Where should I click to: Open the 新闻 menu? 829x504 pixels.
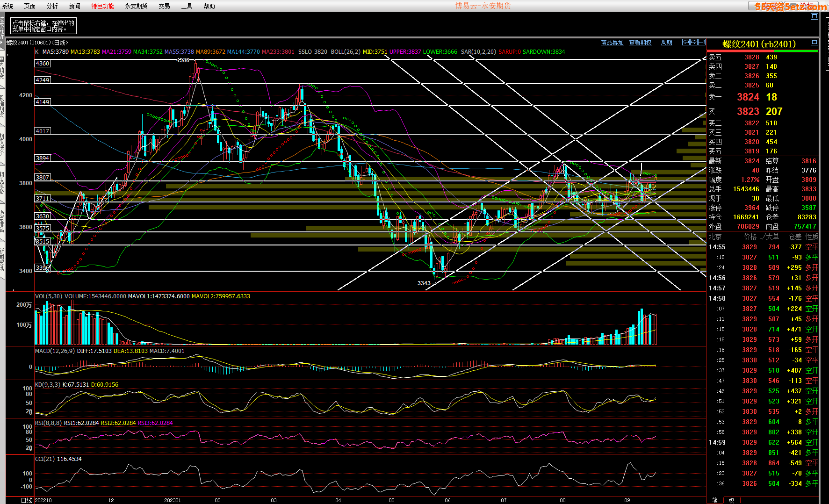75,6
